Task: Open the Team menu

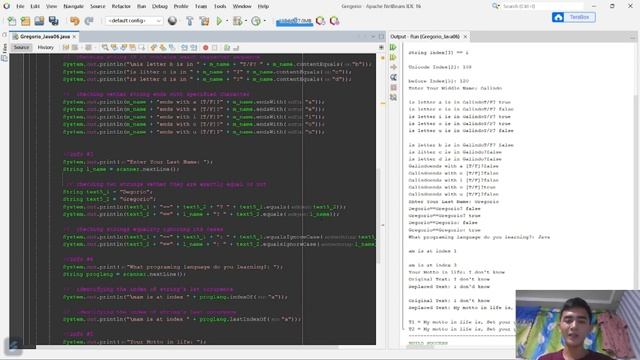Action: 201,6
